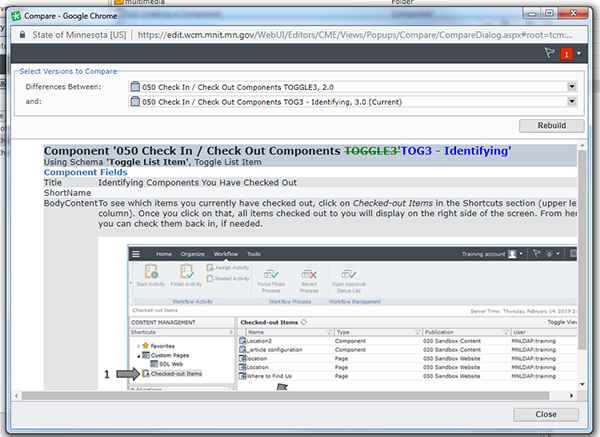600x437 pixels.
Task: Open the 'and:' version dropdown
Action: [572, 101]
